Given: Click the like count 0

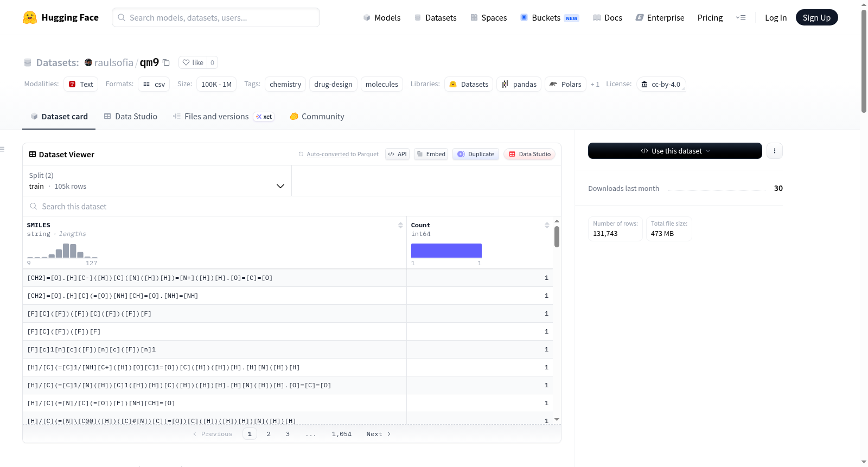Looking at the screenshot, I should pos(212,62).
